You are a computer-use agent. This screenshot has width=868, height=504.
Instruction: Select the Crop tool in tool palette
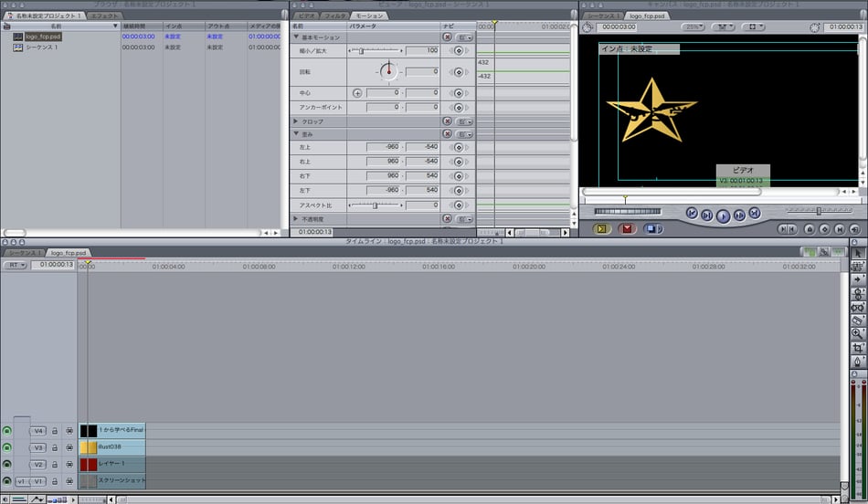[x=858, y=348]
